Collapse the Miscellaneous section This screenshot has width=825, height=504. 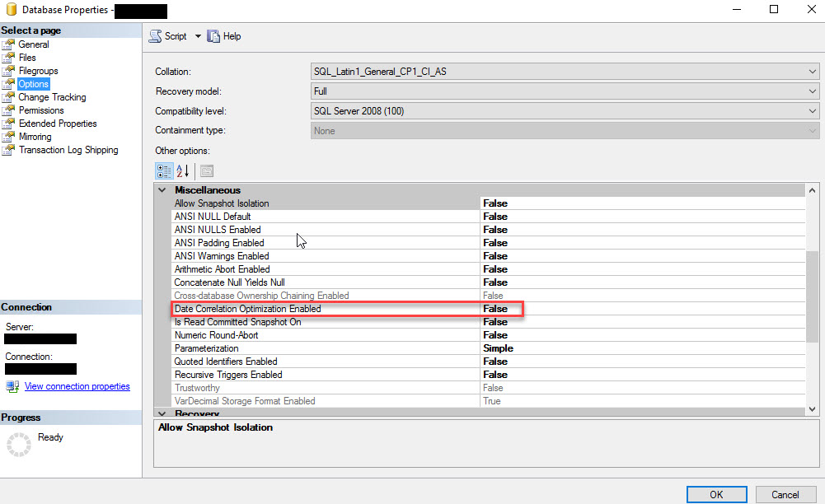[x=162, y=190]
